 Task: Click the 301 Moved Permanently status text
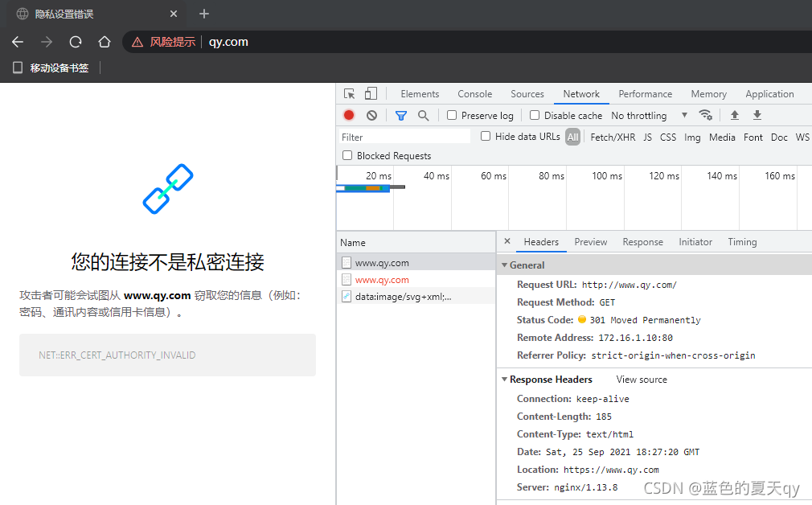point(645,320)
